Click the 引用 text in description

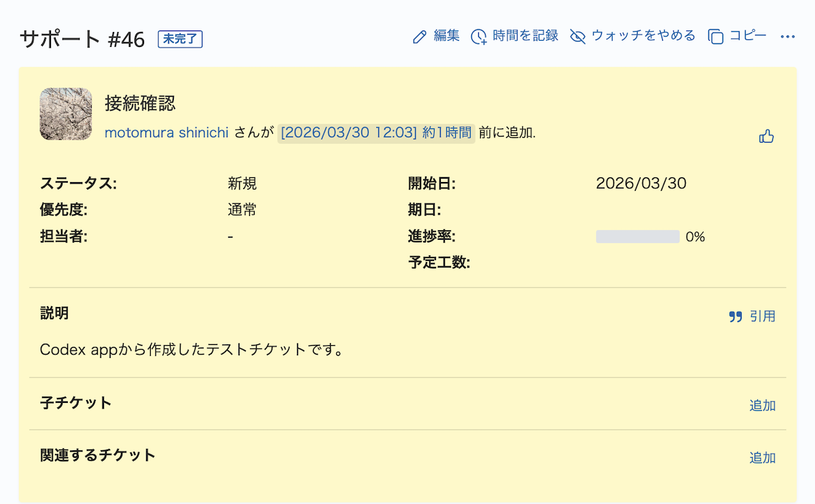(x=763, y=317)
